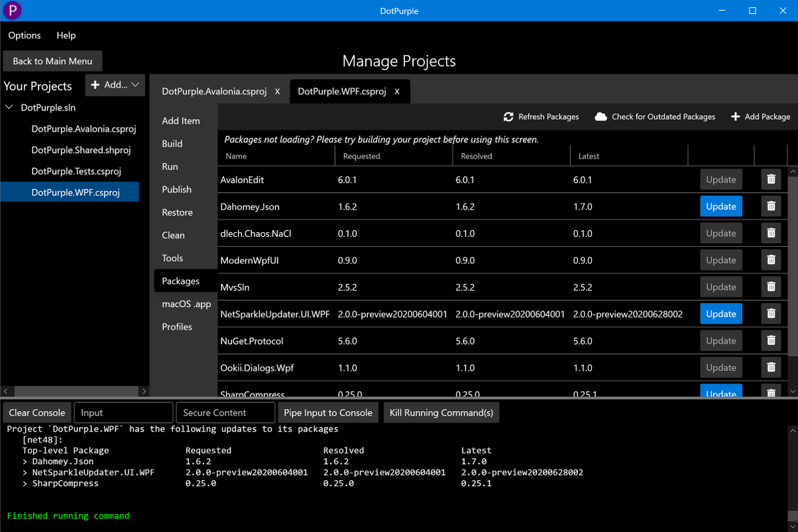Click the Resolved column header
This screenshot has height=532, width=798.
click(511, 156)
